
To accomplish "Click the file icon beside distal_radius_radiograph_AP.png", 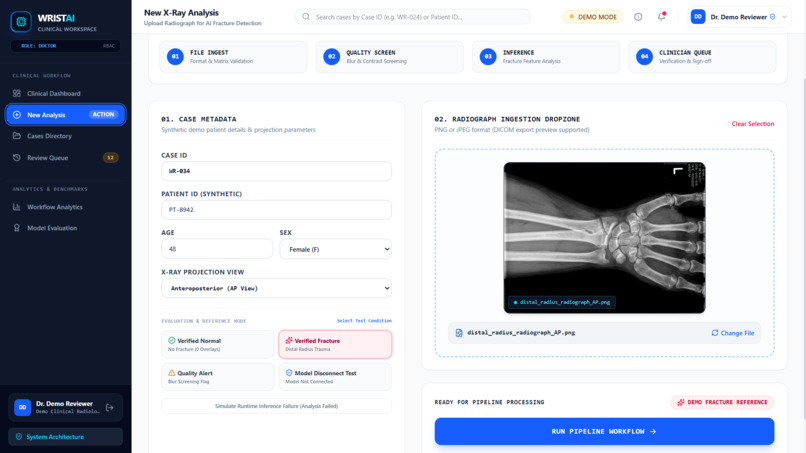I will 459,333.
